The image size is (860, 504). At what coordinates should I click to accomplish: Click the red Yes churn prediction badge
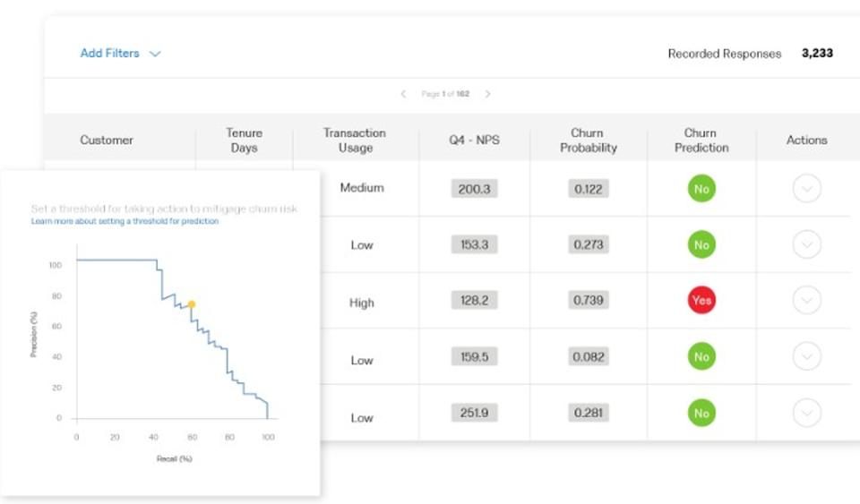coord(701,301)
